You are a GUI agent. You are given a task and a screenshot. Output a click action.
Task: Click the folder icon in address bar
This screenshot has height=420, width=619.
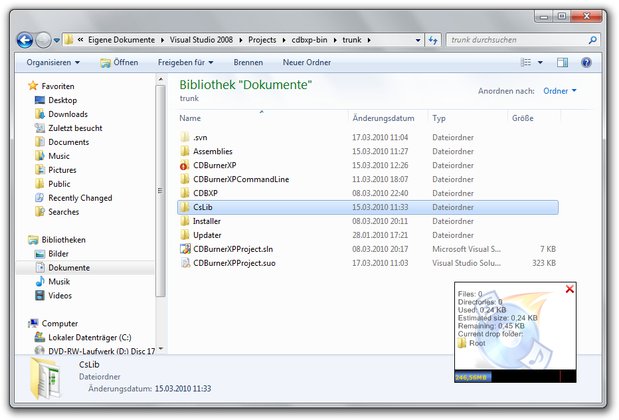coord(69,40)
